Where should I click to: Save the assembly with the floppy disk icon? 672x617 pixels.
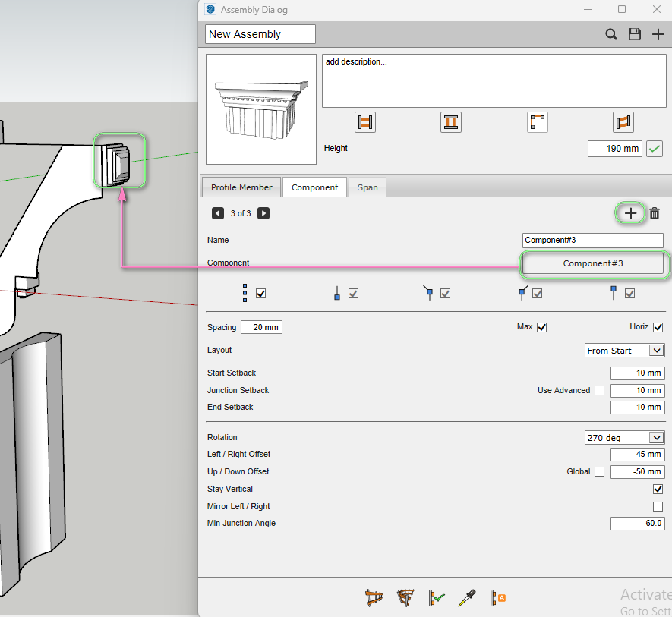pos(635,34)
